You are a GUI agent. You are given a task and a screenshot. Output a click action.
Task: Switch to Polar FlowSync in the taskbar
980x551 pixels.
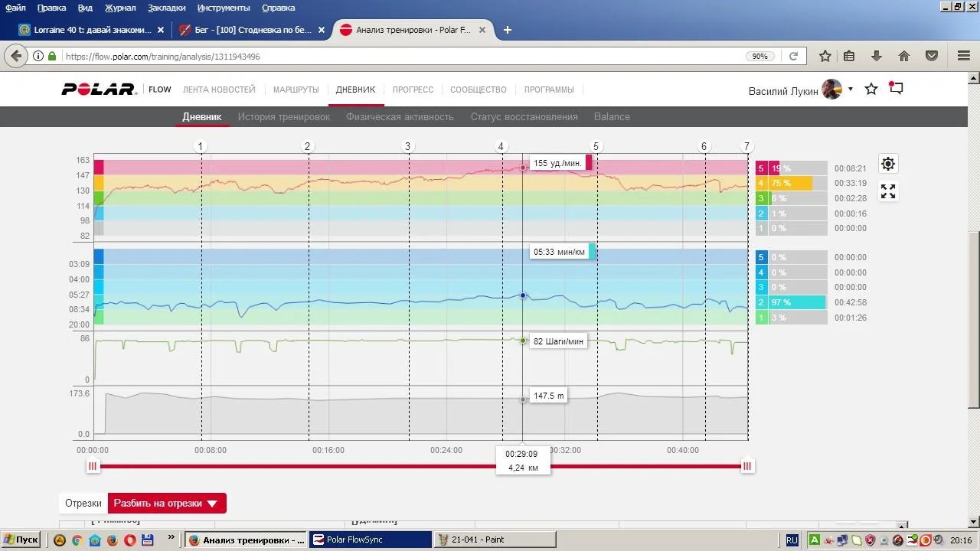(371, 540)
